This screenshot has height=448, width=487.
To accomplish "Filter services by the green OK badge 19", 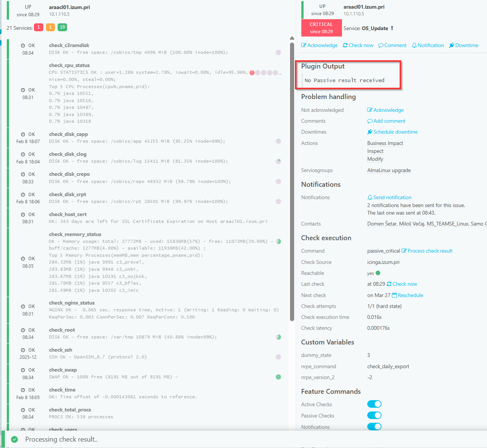I will [x=63, y=27].
